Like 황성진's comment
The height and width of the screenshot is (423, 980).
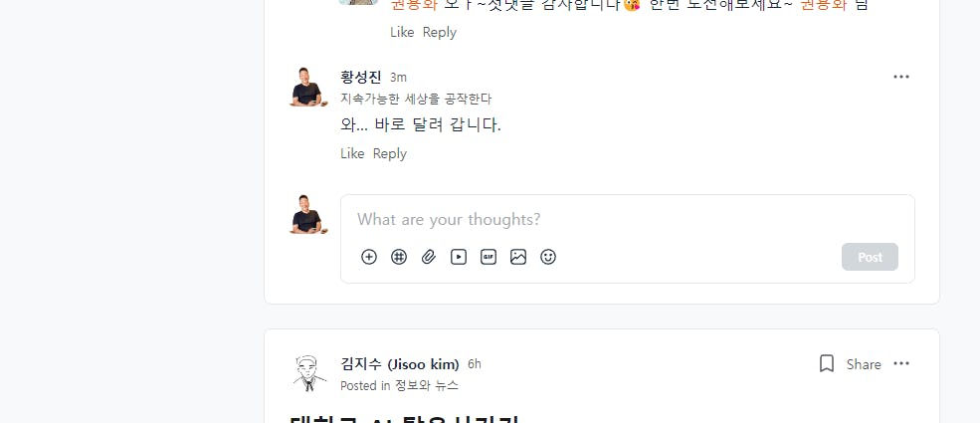pyautogui.click(x=352, y=153)
